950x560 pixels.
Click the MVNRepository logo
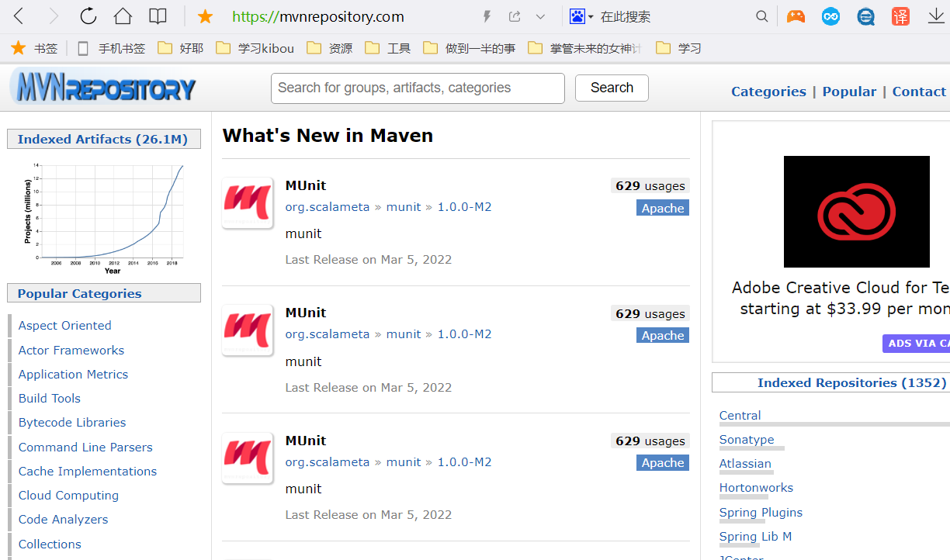tap(102, 88)
